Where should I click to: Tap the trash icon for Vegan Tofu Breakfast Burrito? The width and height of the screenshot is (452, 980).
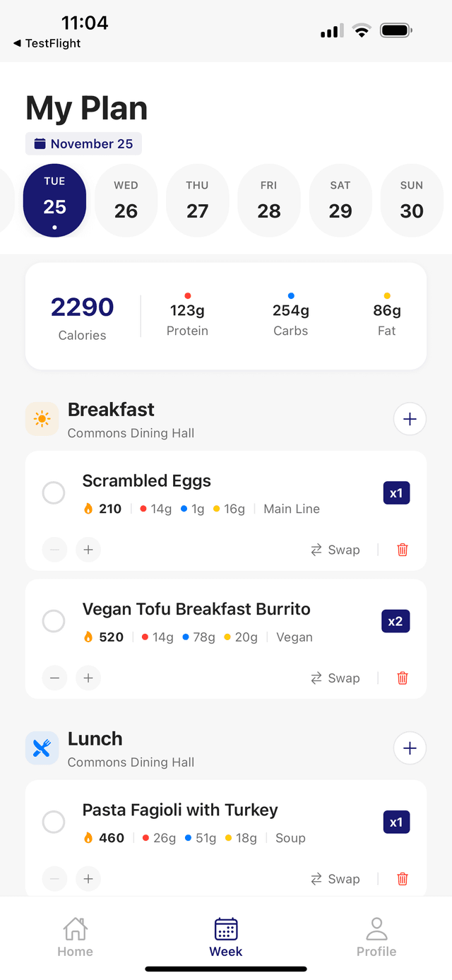pyautogui.click(x=403, y=678)
